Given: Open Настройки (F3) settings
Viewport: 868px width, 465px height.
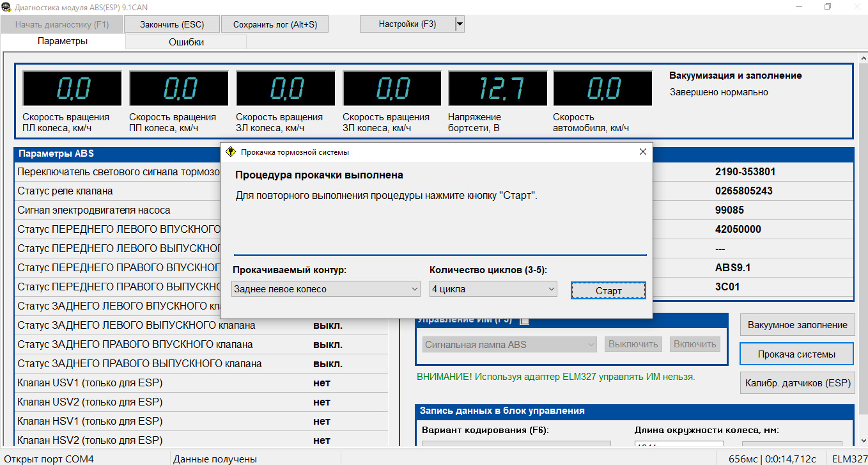Looking at the screenshot, I should [x=408, y=24].
